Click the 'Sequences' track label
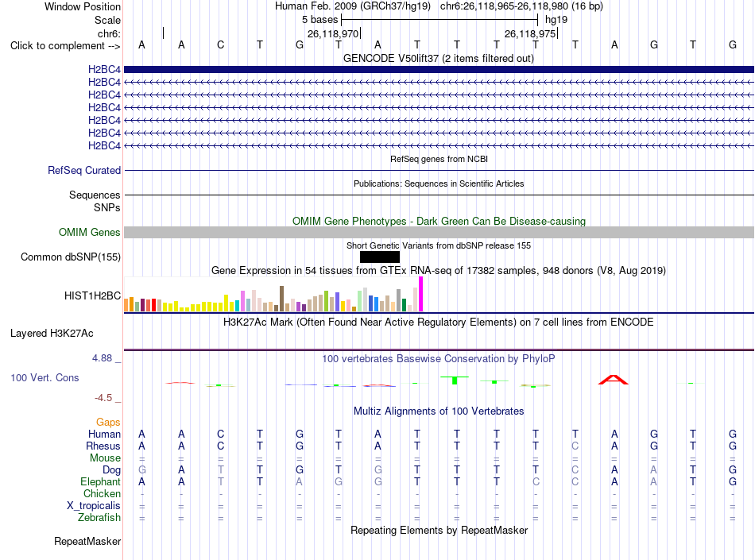The width and height of the screenshot is (755, 560). pyautogui.click(x=95, y=195)
